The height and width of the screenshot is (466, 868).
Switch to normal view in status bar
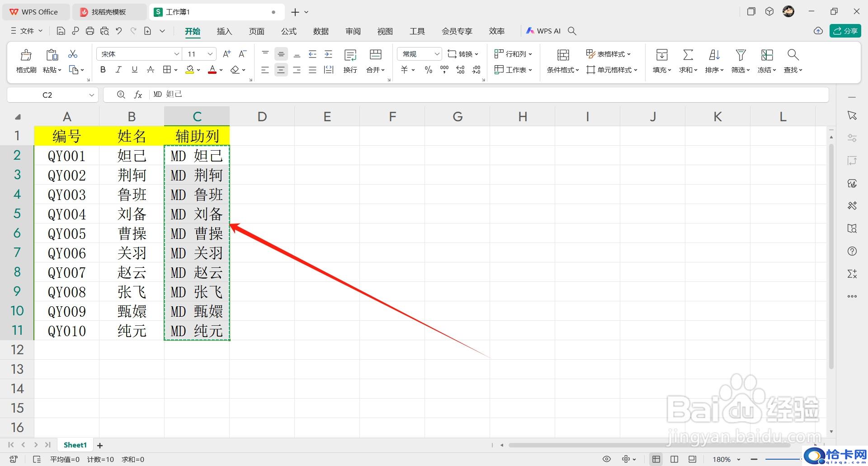656,459
